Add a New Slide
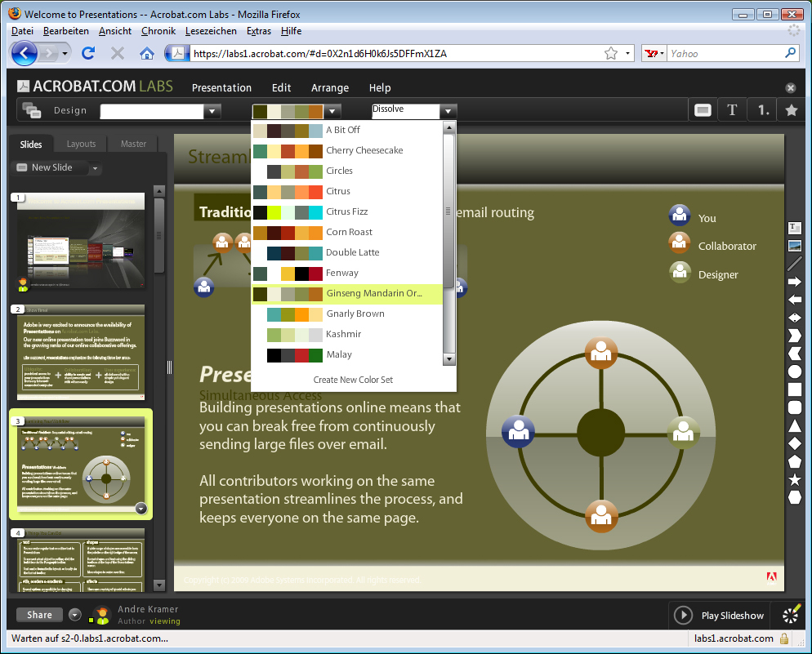Screen dimensions: 812x654 [46, 167]
